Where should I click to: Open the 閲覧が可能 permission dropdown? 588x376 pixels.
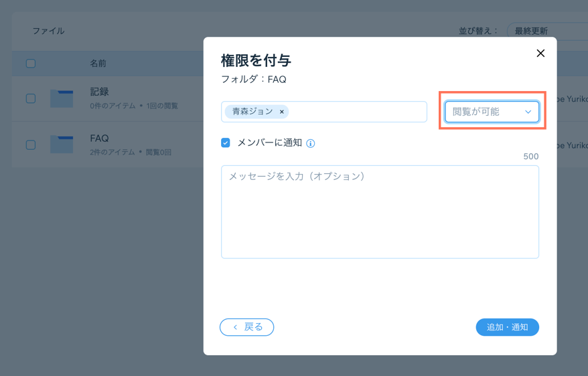[x=492, y=112]
